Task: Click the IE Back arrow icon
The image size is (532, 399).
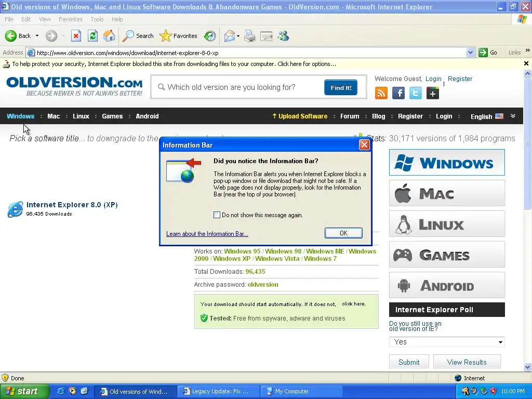Action: 11,36
